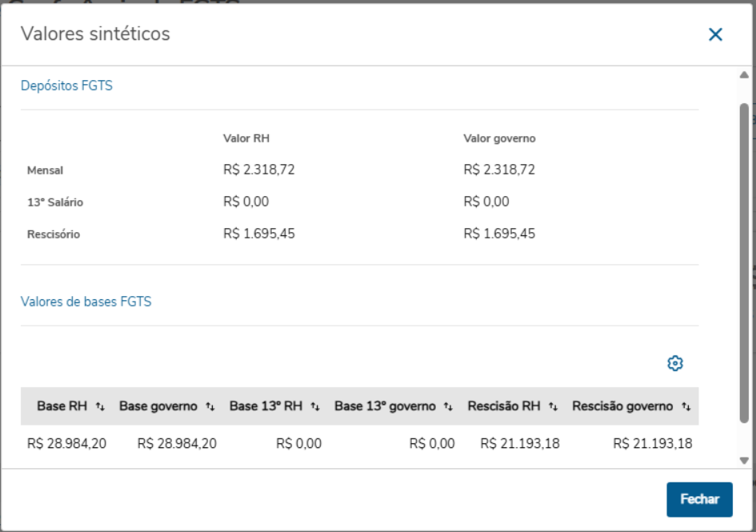Open table settings gear icon
The width and height of the screenshot is (756, 532).
point(675,363)
